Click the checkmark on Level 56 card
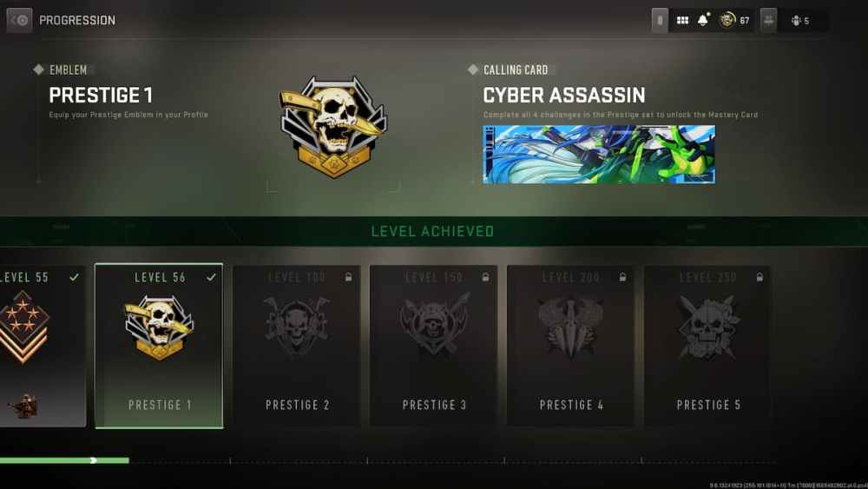 click(x=211, y=277)
